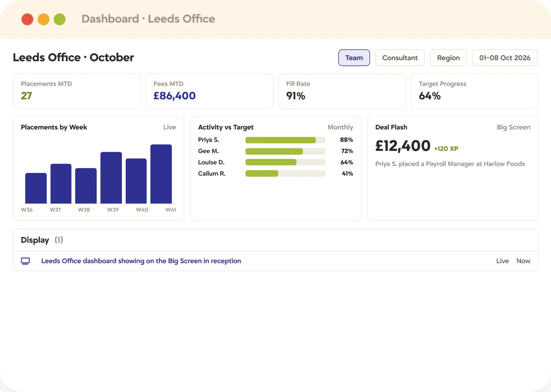Click the +120 XP badge

click(x=446, y=149)
